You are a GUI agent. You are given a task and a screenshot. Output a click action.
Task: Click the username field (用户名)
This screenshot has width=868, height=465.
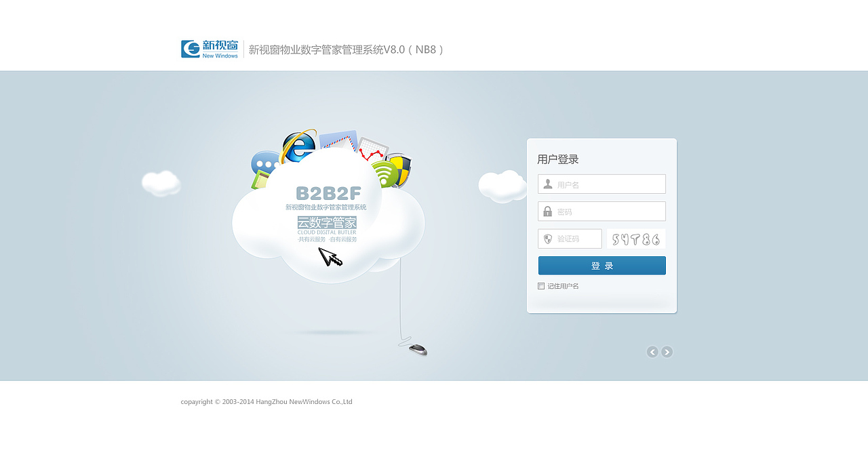tap(601, 184)
